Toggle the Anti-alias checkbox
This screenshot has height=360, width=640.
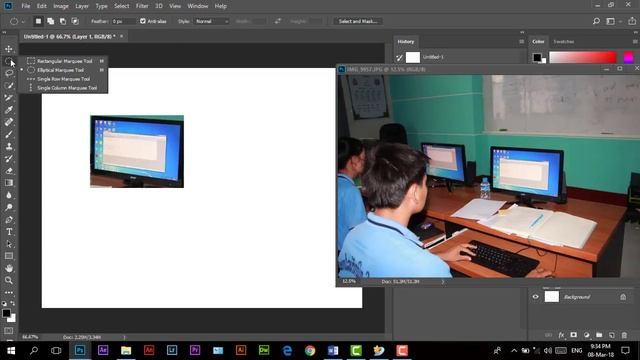143,21
